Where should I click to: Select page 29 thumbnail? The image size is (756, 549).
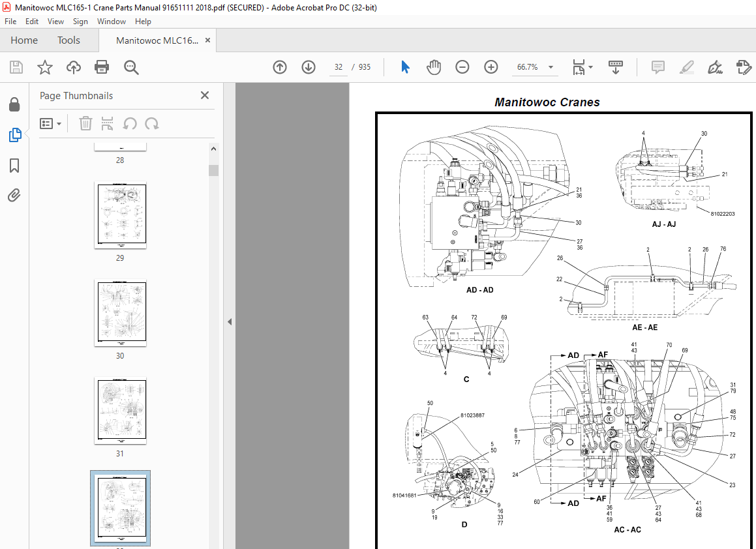(x=120, y=215)
